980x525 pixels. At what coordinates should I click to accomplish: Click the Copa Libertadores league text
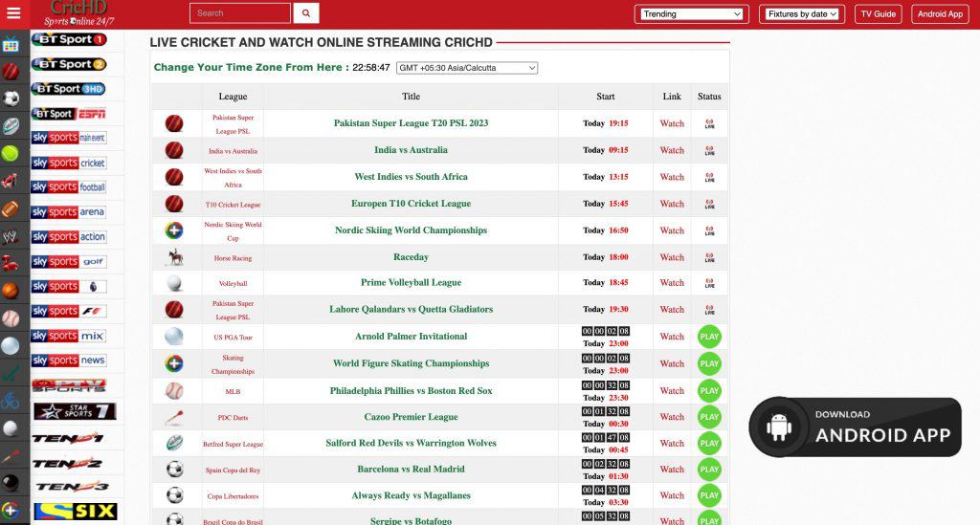[x=234, y=497]
